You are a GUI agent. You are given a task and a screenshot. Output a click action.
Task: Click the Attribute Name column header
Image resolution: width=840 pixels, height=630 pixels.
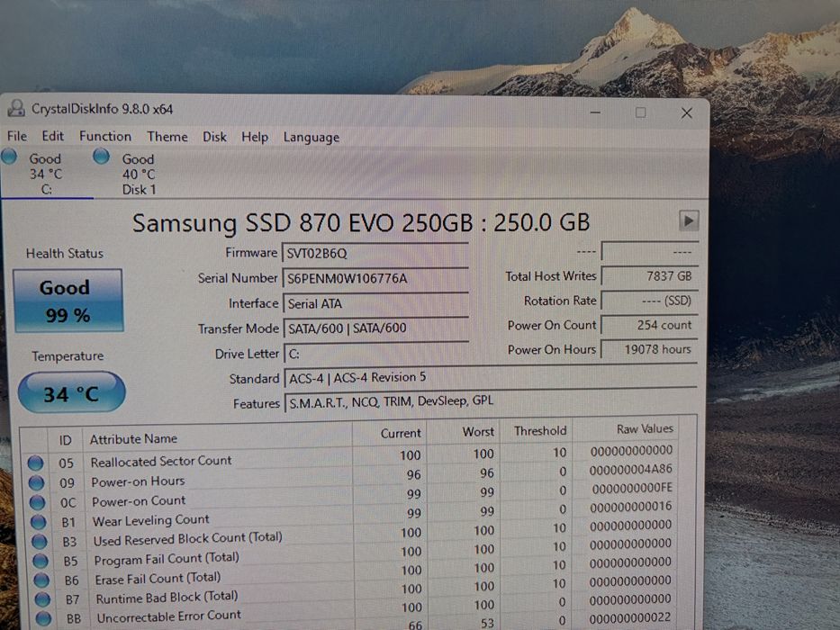coord(217,436)
